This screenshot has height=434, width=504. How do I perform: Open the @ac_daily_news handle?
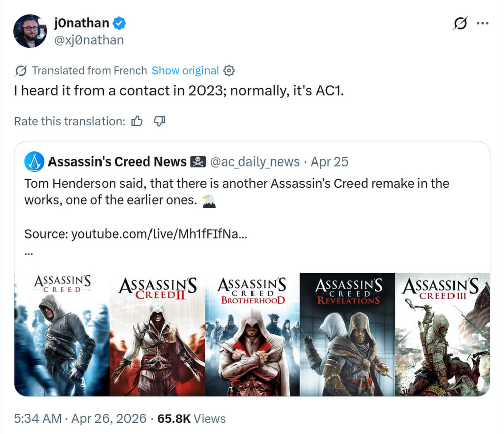pos(254,162)
